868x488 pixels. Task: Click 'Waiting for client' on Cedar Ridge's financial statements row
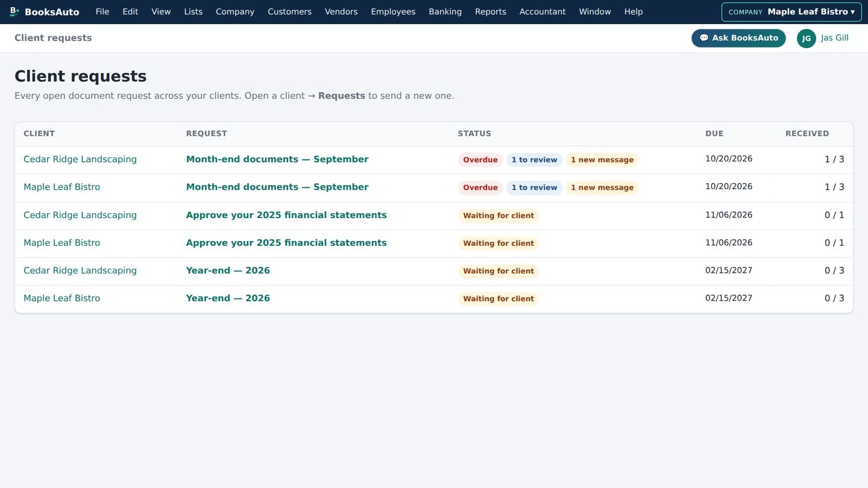(x=498, y=216)
